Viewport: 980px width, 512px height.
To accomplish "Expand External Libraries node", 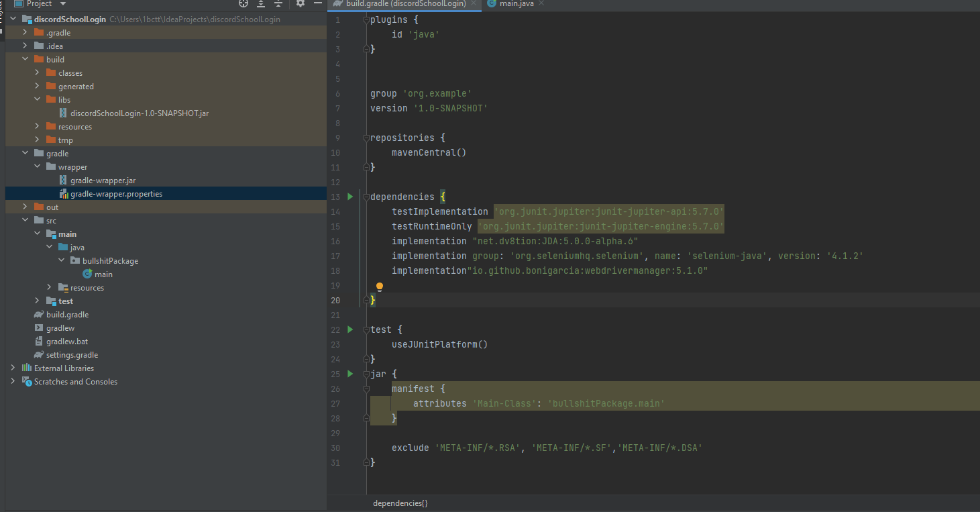I will (x=13, y=368).
